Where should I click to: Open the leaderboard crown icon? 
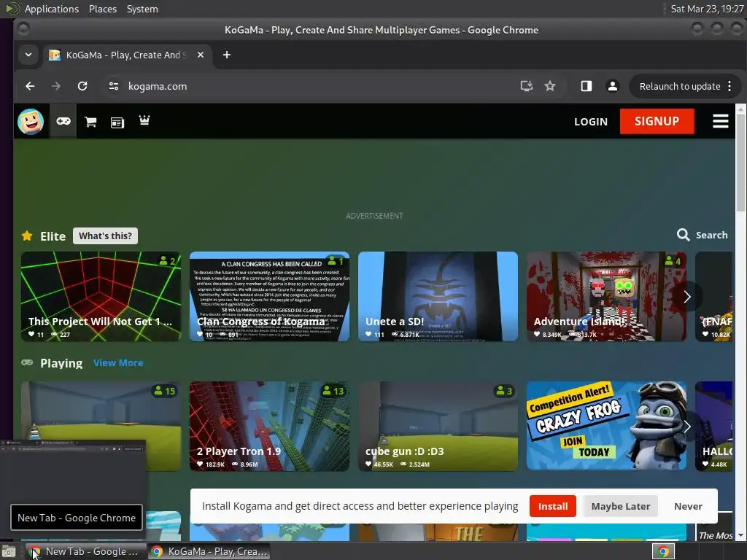click(144, 120)
